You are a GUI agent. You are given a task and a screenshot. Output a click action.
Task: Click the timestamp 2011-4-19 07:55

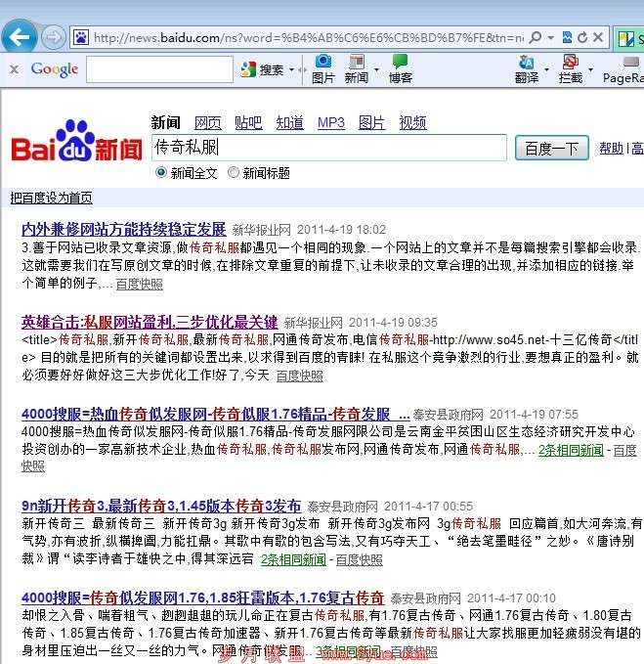pyautogui.click(x=534, y=415)
